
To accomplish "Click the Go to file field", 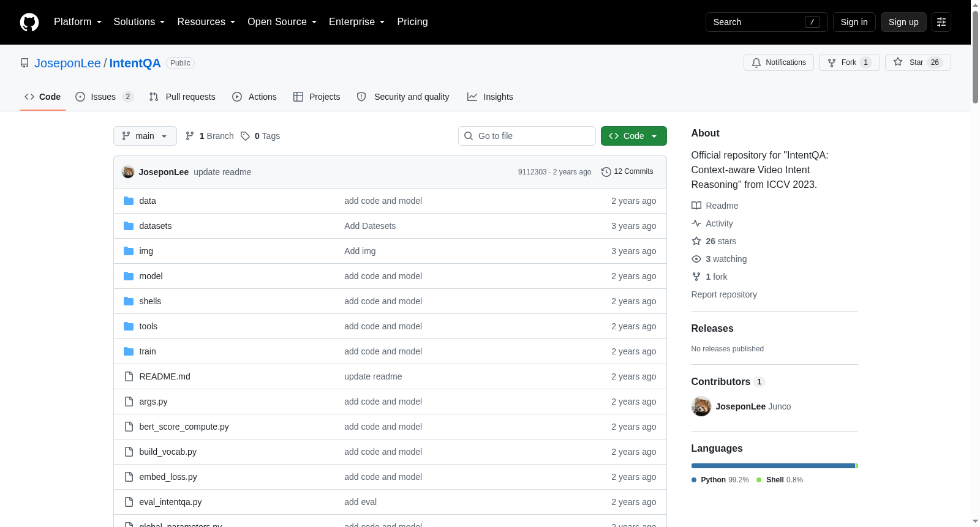I will [x=527, y=136].
